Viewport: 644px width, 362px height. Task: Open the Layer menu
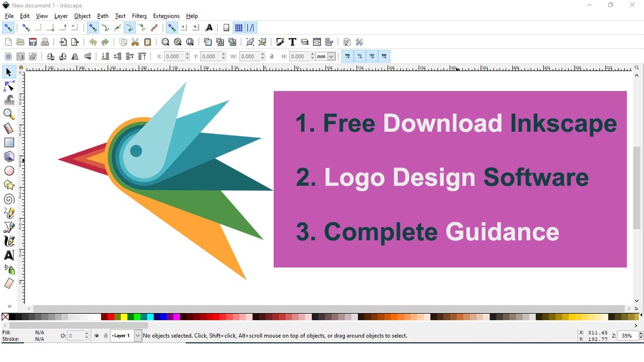click(61, 16)
